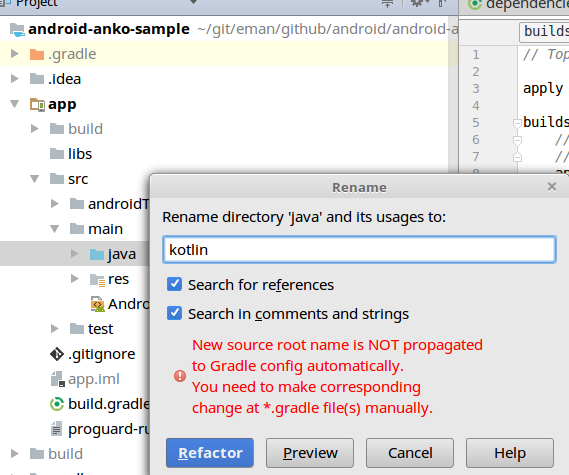The height and width of the screenshot is (475, 569).
Task: Expand the .idea folder
Action: [x=15, y=78]
